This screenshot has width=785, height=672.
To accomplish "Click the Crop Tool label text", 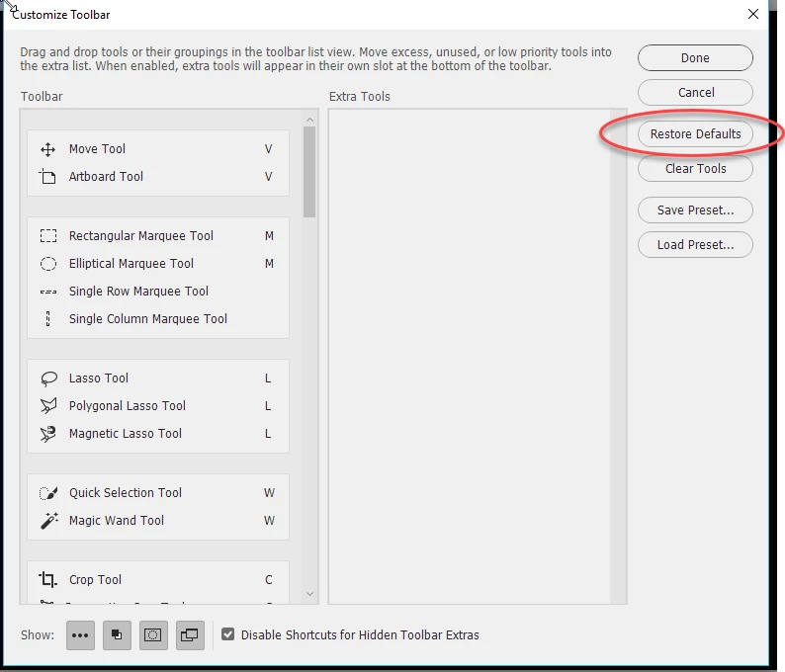I will pos(95,580).
